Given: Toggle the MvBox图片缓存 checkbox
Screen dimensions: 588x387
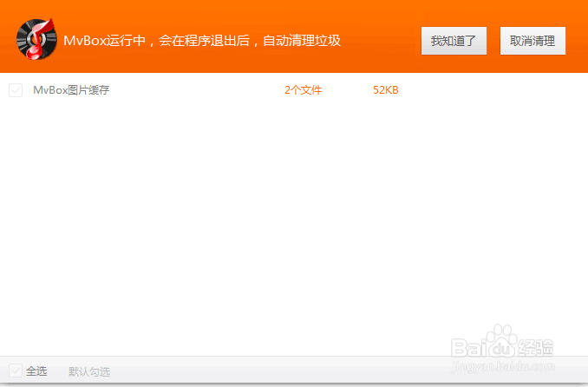Looking at the screenshot, I should tap(16, 90).
